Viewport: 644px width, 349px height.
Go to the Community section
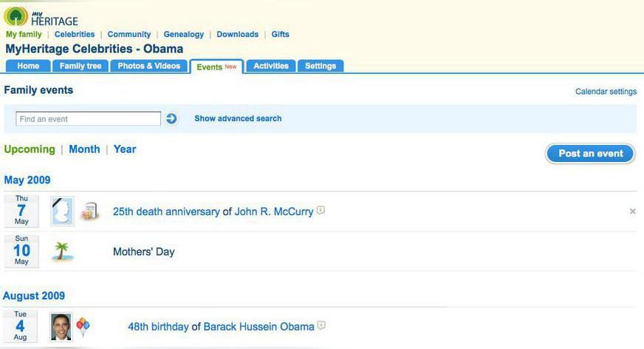pyautogui.click(x=129, y=35)
